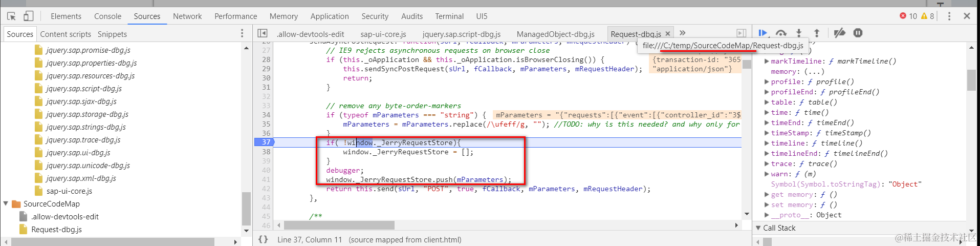Switch to jquery.sap.script-dbg.js editor tab
The image size is (980, 246).
click(x=462, y=34)
